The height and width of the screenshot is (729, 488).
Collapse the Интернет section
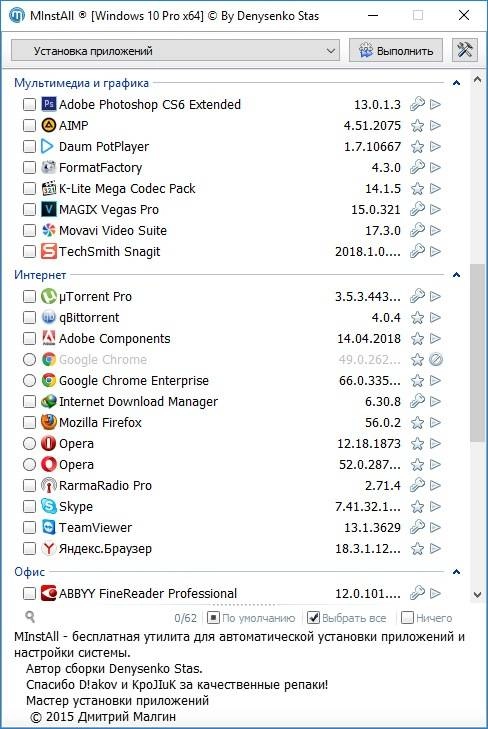click(456, 275)
